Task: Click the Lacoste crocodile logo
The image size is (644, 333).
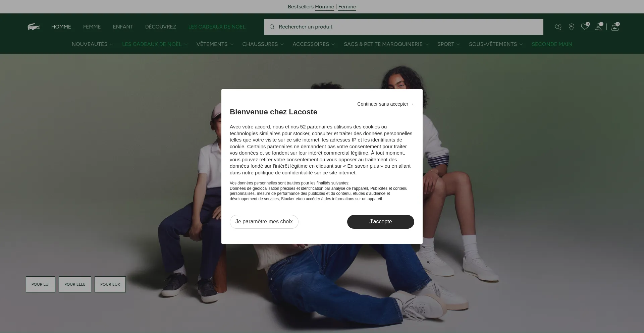Action: click(34, 27)
